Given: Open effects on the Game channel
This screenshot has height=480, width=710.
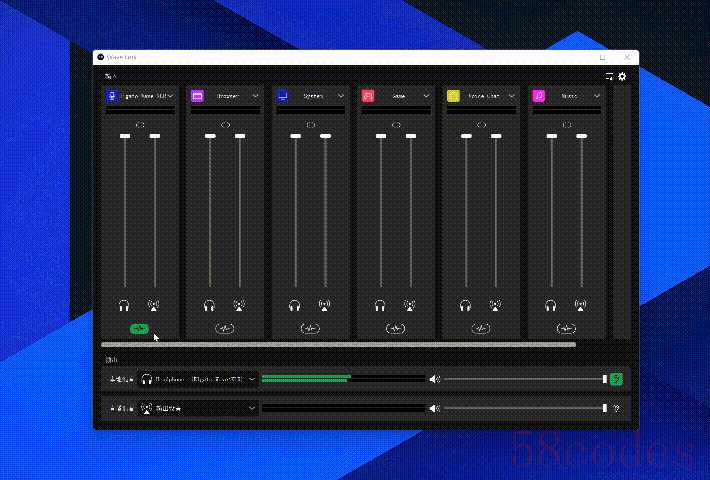Looking at the screenshot, I should pyautogui.click(x=395, y=328).
